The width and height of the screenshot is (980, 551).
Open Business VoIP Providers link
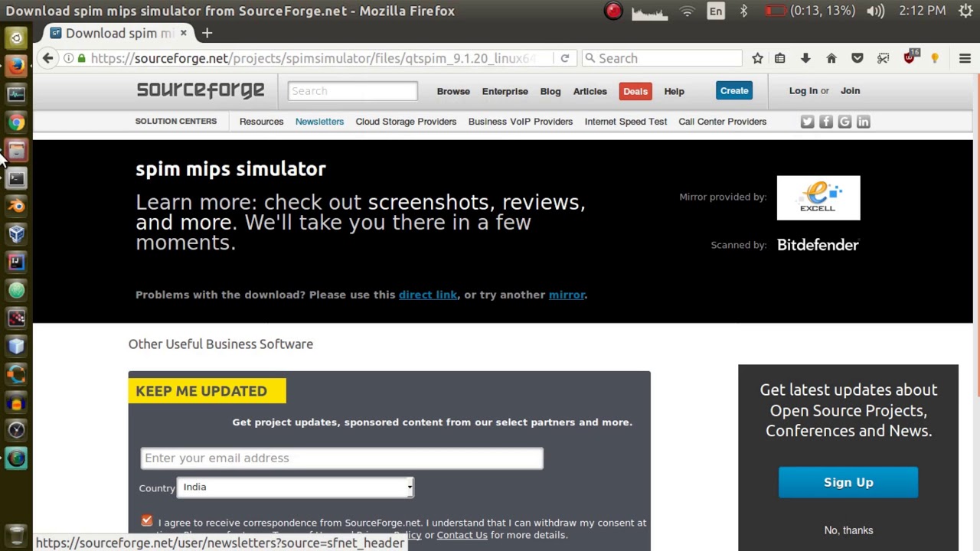pos(521,122)
